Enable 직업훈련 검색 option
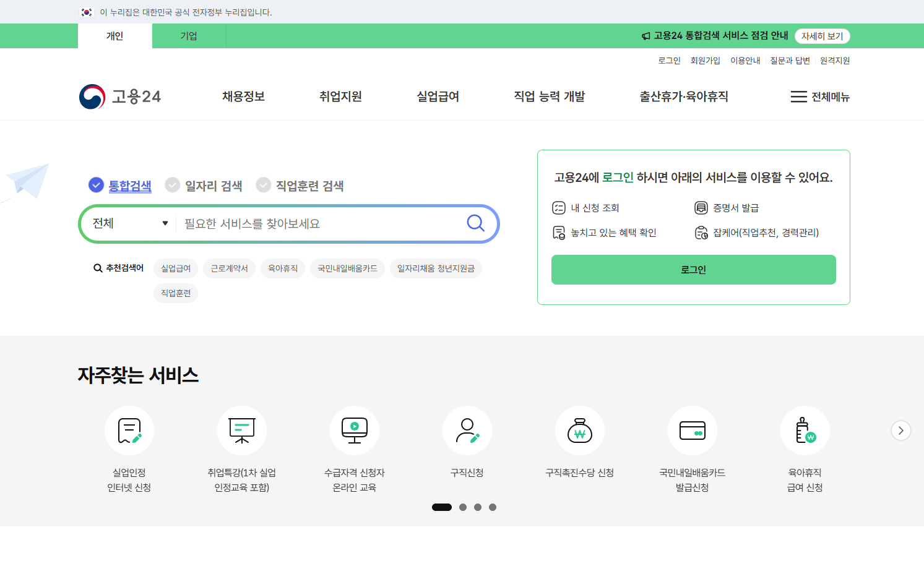The image size is (924, 566). (x=300, y=185)
